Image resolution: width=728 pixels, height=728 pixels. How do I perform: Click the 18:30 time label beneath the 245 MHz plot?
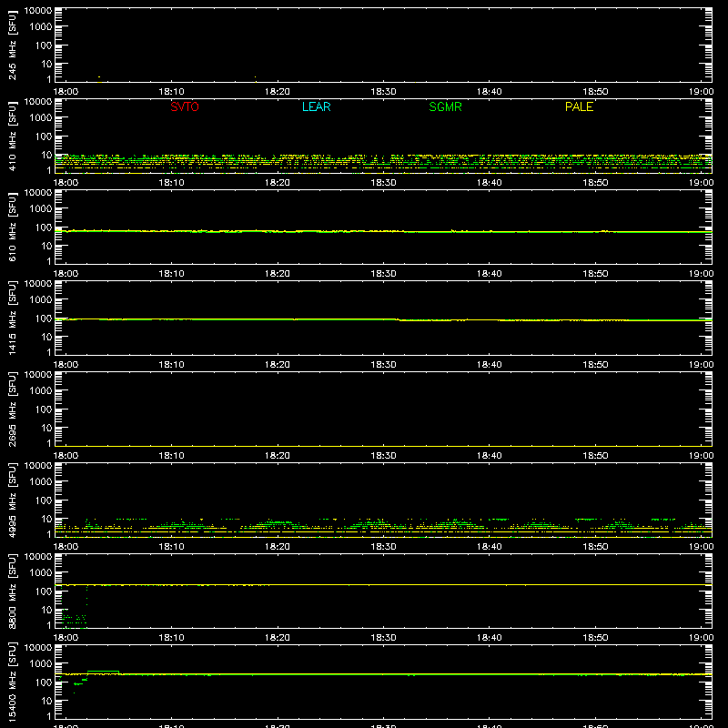383,92
